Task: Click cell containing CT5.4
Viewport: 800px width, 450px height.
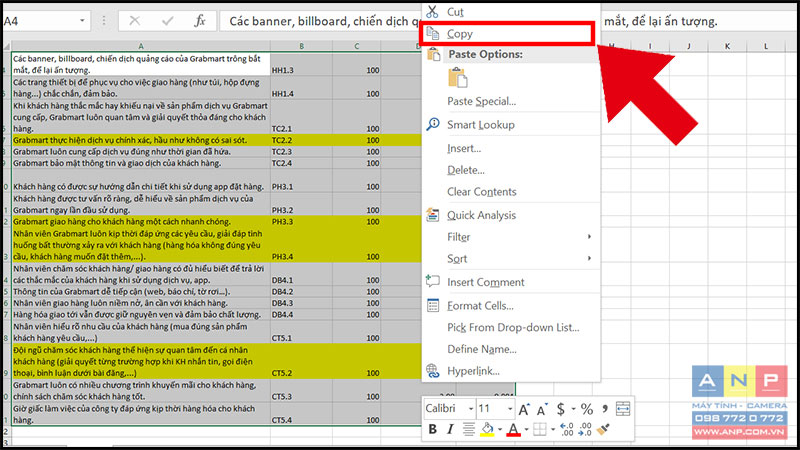Action: pos(301,414)
